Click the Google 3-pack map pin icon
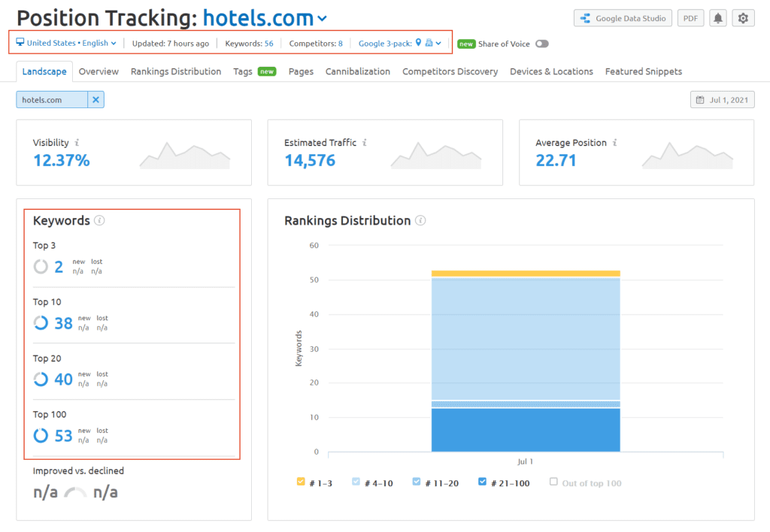This screenshot has height=532, width=770. (x=418, y=43)
